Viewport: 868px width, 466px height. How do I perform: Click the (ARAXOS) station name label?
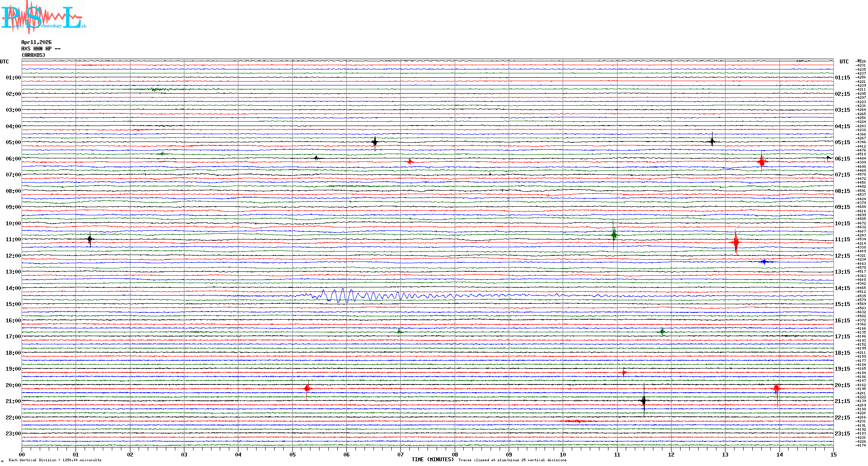pyautogui.click(x=33, y=55)
